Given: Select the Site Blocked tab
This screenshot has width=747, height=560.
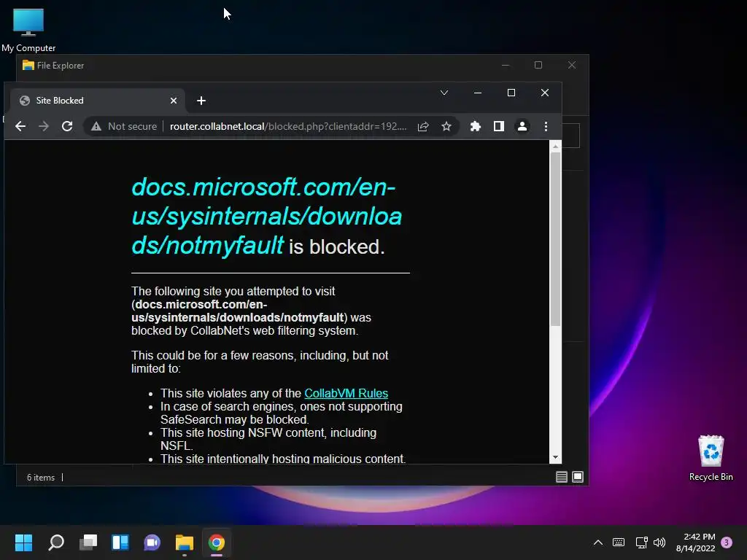Looking at the screenshot, I should (98, 101).
